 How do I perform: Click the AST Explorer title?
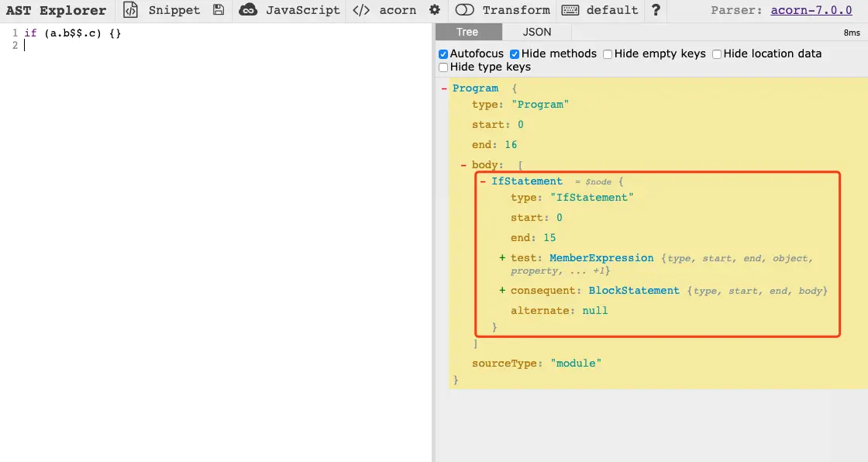(56, 10)
